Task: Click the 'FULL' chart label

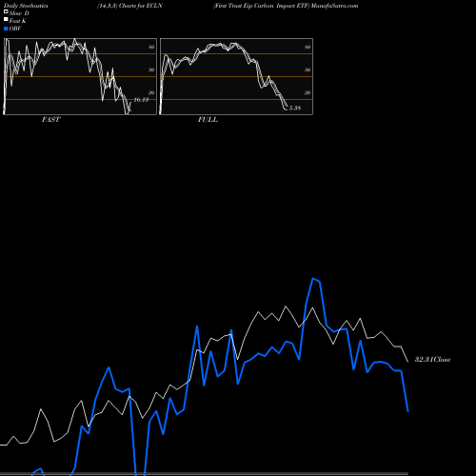Action: point(208,119)
